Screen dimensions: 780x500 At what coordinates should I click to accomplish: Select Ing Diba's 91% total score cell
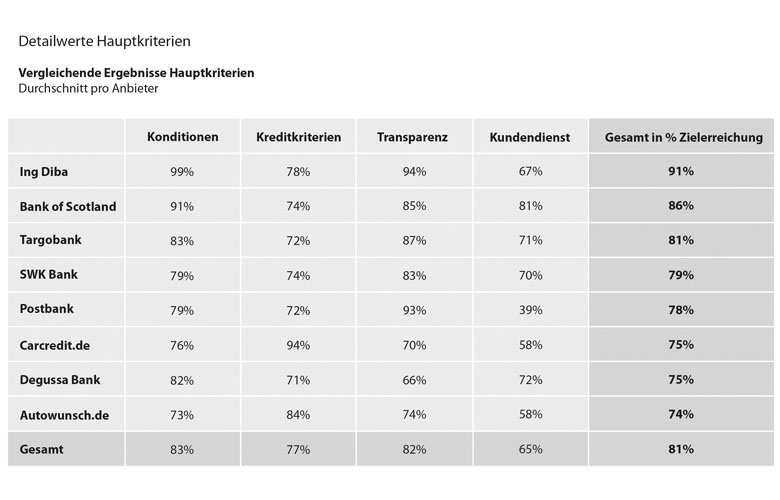point(681,171)
